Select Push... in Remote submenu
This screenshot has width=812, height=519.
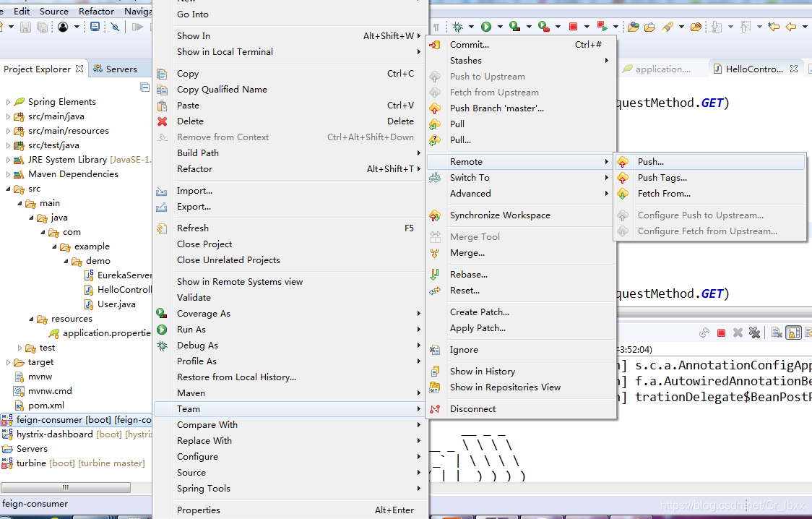pyautogui.click(x=709, y=162)
